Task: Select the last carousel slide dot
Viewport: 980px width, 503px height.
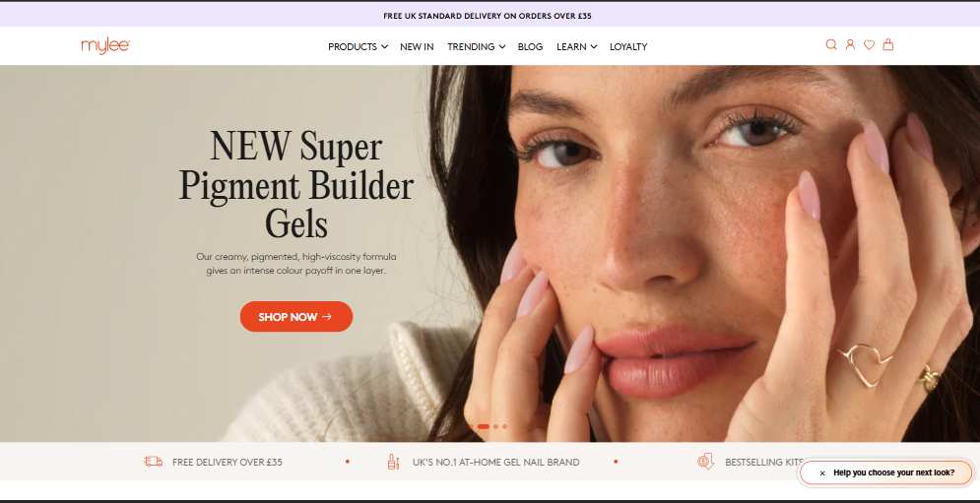Action: (504, 427)
